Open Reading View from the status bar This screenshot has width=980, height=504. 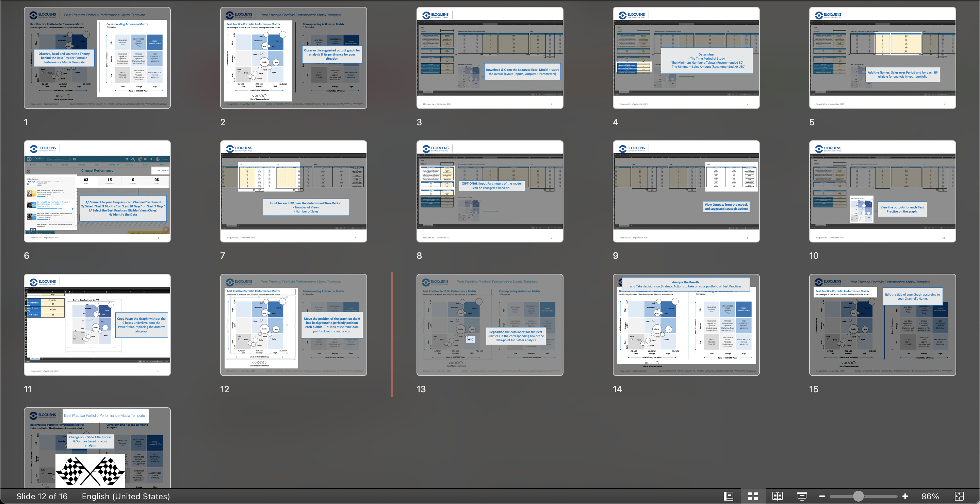tap(777, 496)
